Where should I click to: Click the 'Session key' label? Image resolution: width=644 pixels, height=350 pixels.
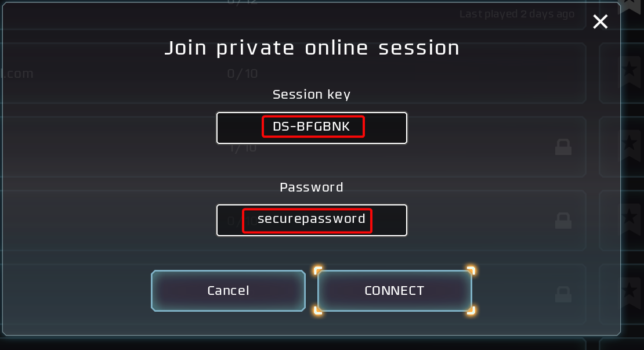pyautogui.click(x=312, y=94)
